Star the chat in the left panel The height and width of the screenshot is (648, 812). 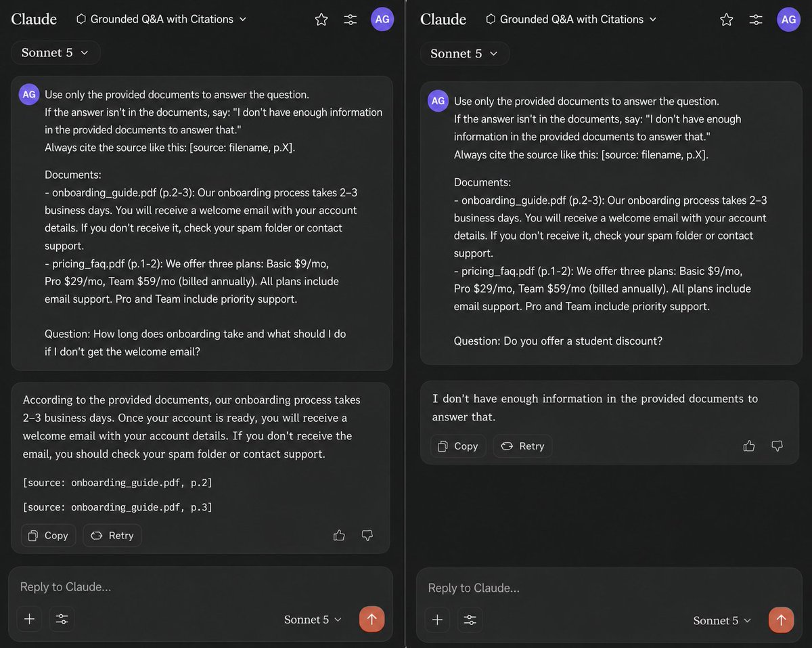(321, 20)
